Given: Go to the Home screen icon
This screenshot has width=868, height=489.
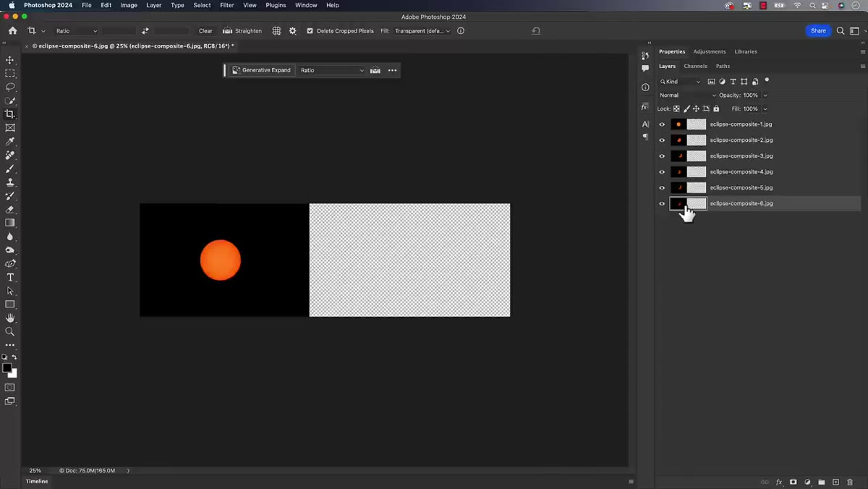Looking at the screenshot, I should 12,31.
